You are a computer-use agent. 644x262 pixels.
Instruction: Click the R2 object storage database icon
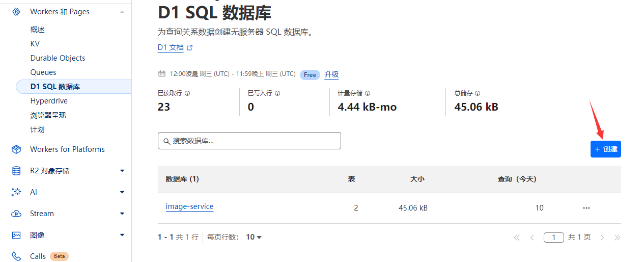(x=16, y=171)
